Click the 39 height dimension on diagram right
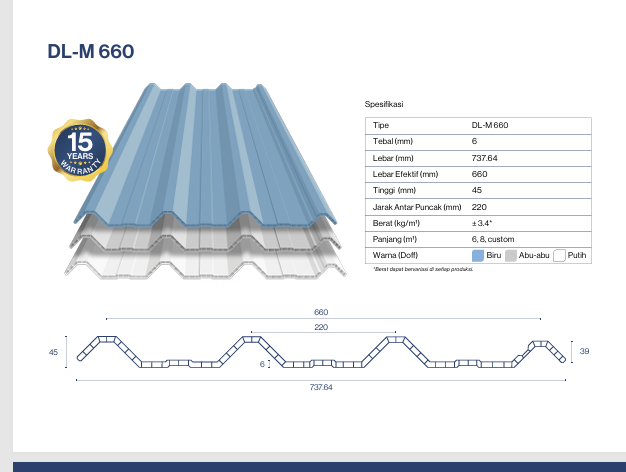The height and width of the screenshot is (472, 626). (x=584, y=351)
